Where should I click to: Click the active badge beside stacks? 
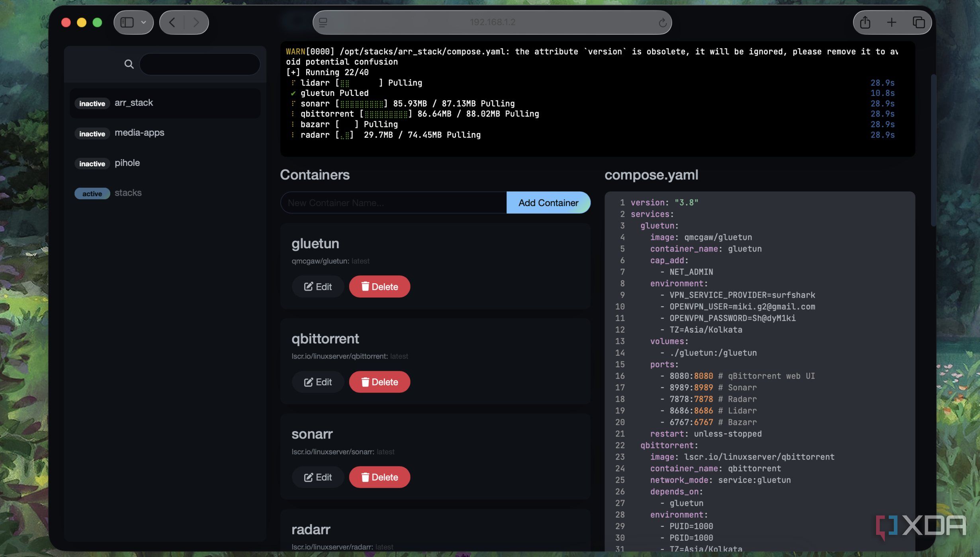(92, 193)
